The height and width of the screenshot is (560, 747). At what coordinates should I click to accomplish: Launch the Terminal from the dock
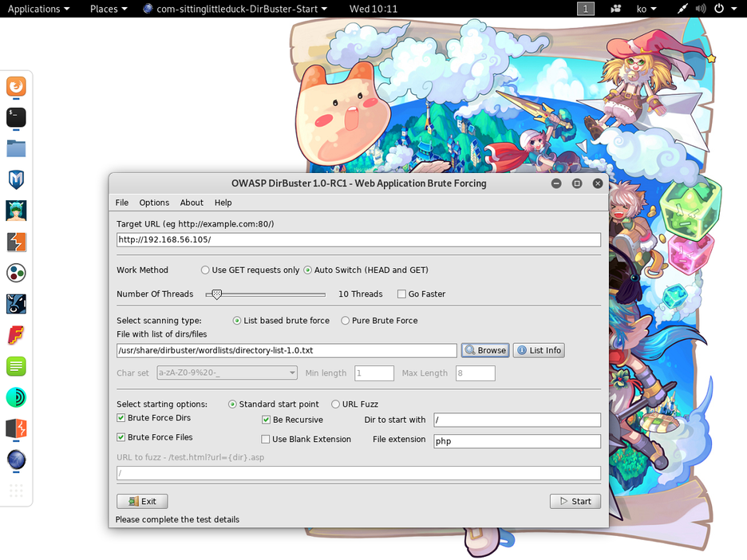pos(16,117)
